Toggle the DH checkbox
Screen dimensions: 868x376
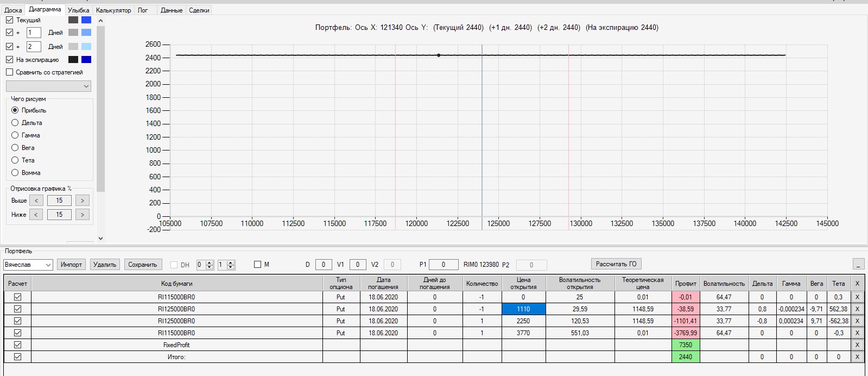click(174, 265)
